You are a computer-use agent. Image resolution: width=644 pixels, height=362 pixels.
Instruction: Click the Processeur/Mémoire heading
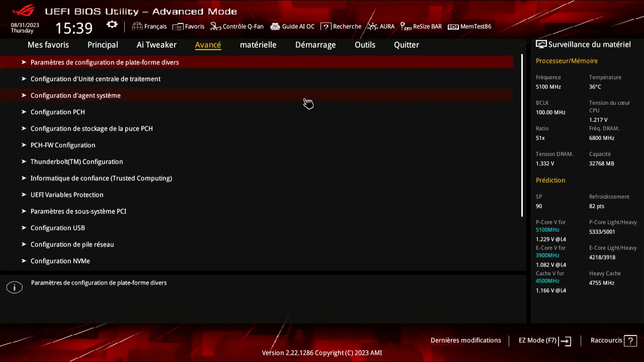[567, 61]
